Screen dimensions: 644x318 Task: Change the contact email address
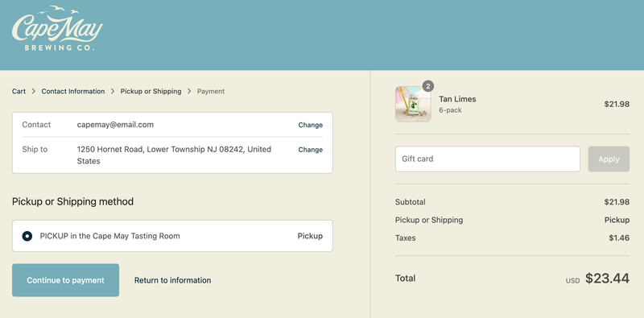[x=311, y=125]
